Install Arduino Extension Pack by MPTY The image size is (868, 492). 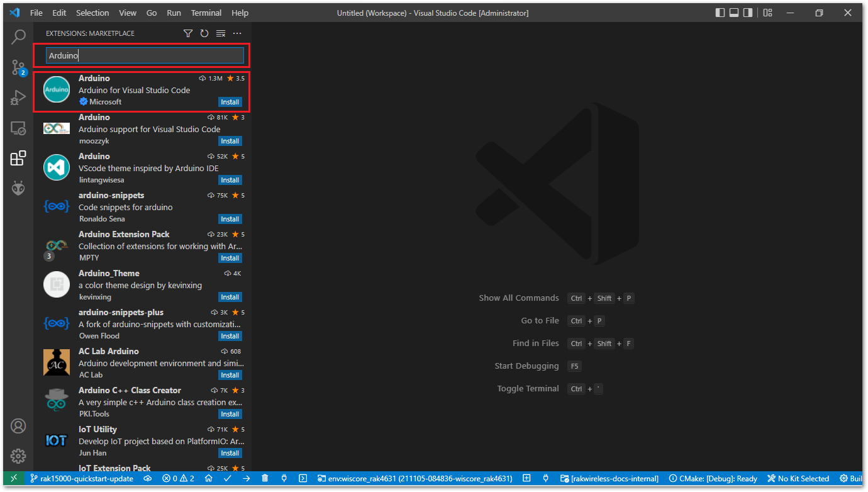(x=230, y=258)
